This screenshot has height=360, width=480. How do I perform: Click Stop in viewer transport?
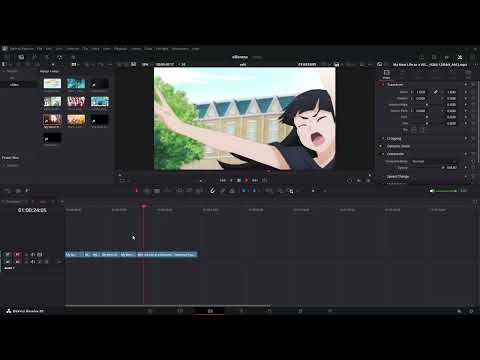coord(239,180)
